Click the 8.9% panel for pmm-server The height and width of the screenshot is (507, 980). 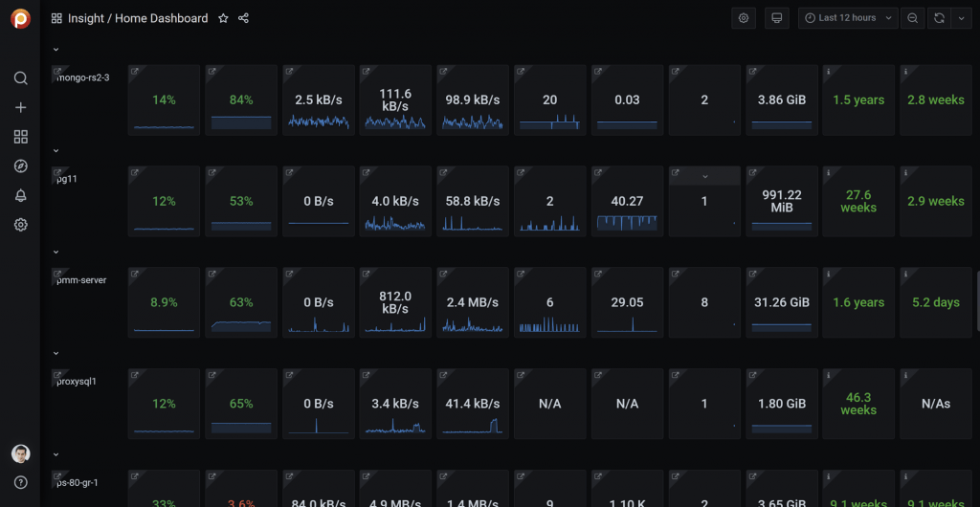(x=164, y=302)
